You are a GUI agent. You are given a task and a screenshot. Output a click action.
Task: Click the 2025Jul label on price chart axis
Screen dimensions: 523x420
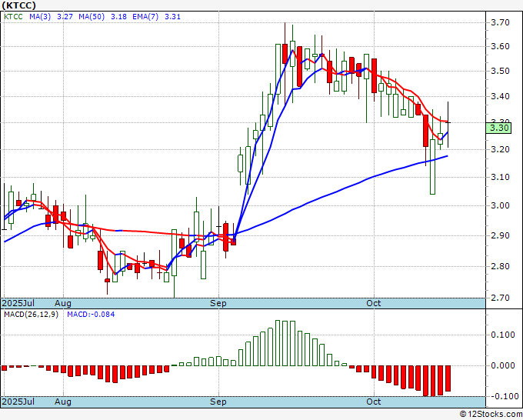[x=18, y=303]
